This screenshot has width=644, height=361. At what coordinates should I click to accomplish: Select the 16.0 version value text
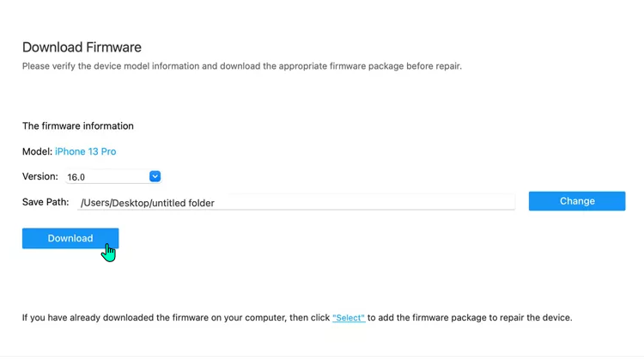76,177
